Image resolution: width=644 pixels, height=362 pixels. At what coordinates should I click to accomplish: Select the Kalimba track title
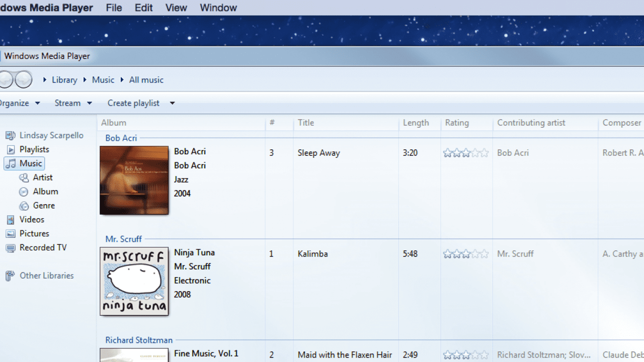(x=312, y=254)
